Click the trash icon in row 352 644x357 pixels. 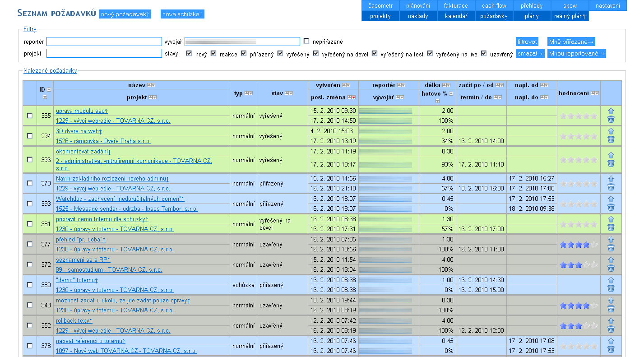point(611,329)
